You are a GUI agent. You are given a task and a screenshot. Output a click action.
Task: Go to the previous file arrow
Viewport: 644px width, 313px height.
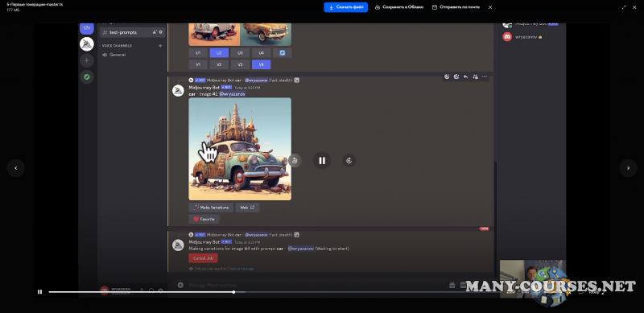click(x=16, y=168)
